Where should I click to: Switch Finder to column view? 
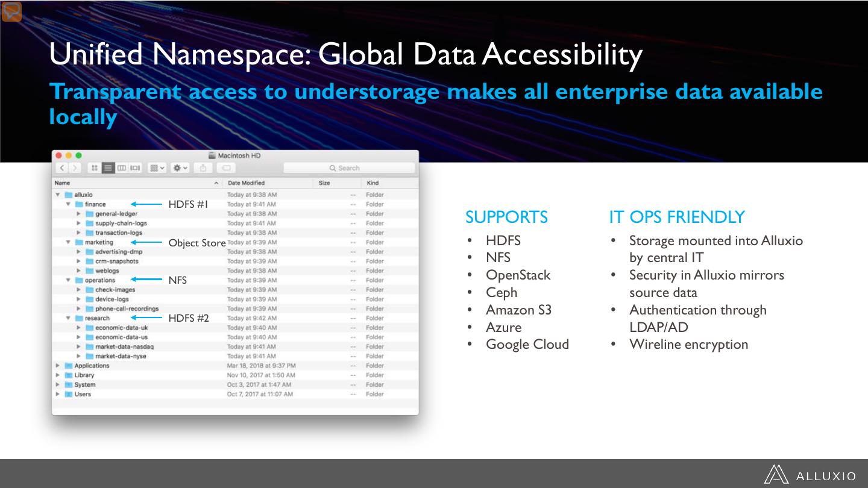pos(121,168)
